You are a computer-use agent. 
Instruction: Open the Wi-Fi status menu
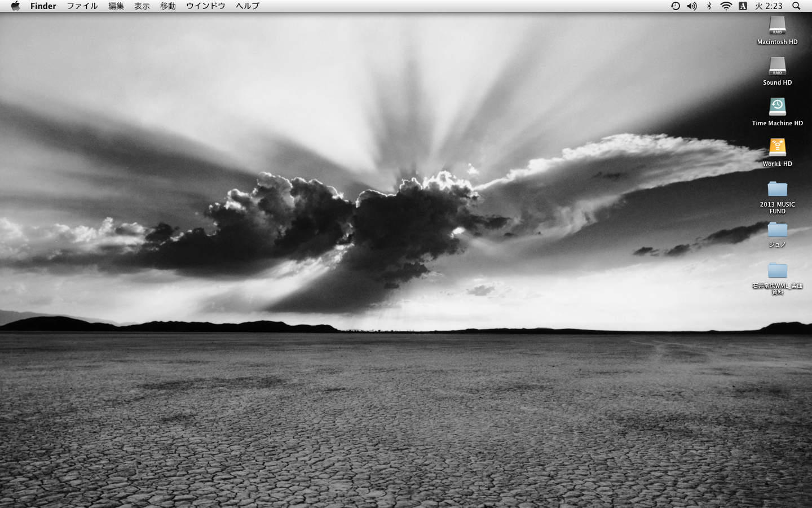[x=726, y=6]
